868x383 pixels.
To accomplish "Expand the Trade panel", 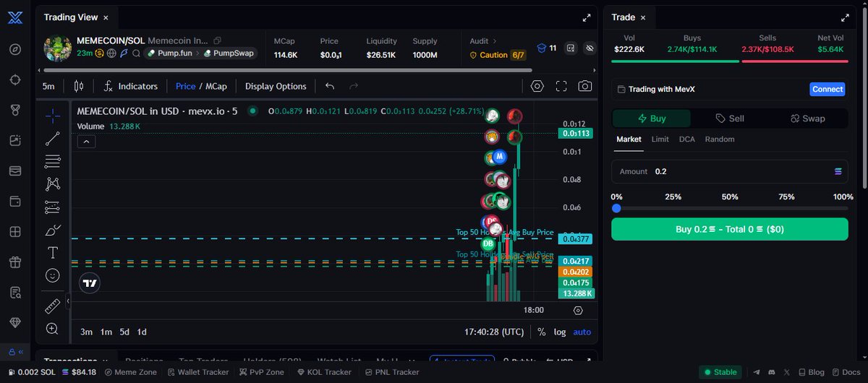I will [x=845, y=17].
